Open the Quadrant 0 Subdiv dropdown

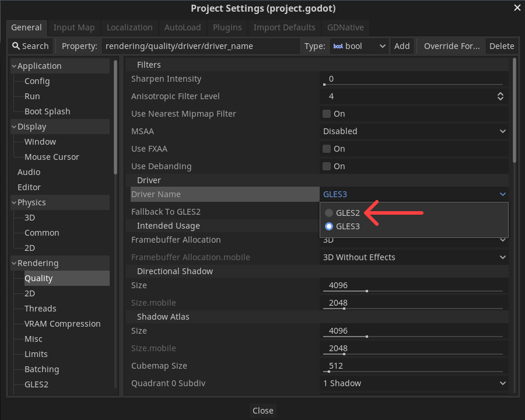[413, 383]
